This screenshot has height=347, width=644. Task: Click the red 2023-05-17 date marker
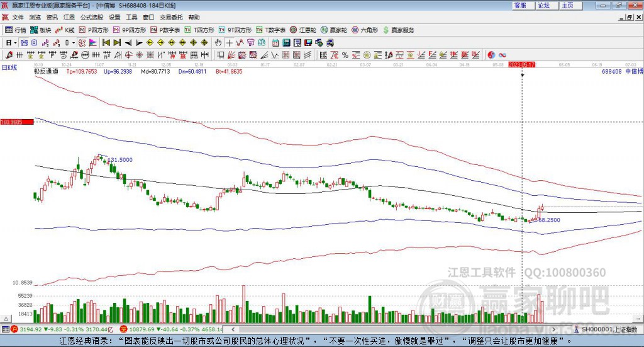(521, 65)
